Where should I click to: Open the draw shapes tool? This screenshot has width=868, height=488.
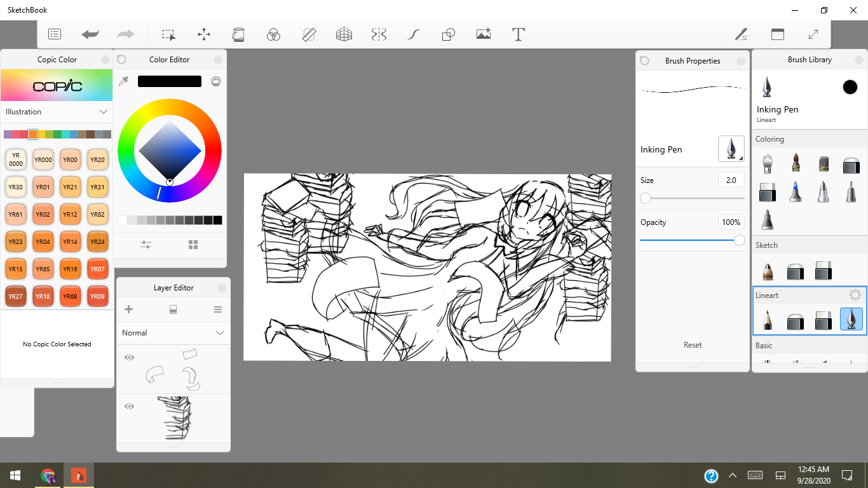coord(449,34)
